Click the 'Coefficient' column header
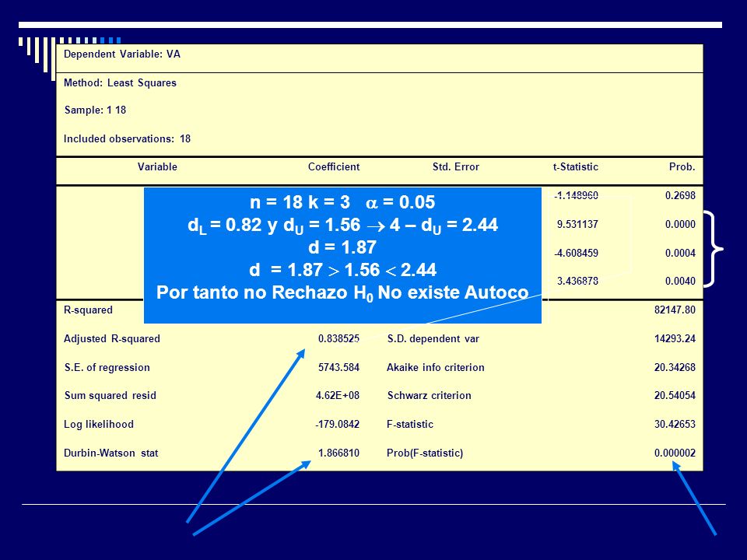Image resolution: width=747 pixels, height=560 pixels. pos(334,166)
